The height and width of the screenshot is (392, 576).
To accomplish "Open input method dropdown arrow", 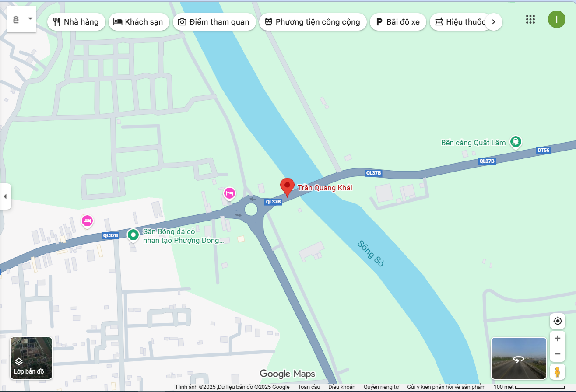I will click(x=30, y=19).
